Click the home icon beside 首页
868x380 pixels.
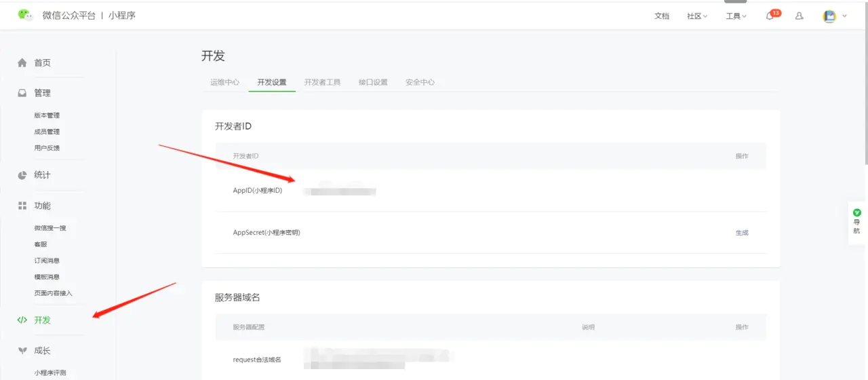point(22,62)
